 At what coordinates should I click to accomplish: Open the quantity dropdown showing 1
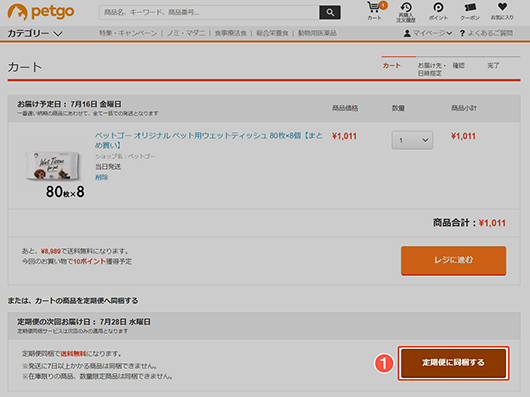click(x=412, y=140)
